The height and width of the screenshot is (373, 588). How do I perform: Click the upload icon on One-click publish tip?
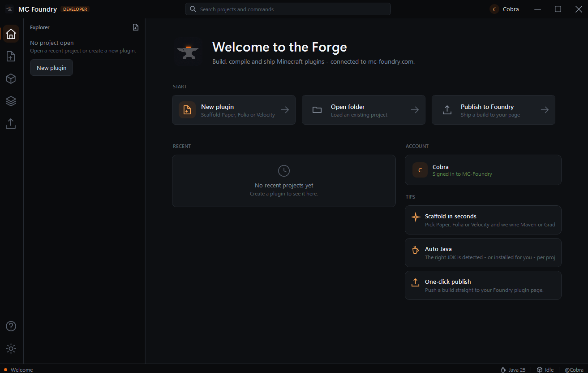pos(416,282)
